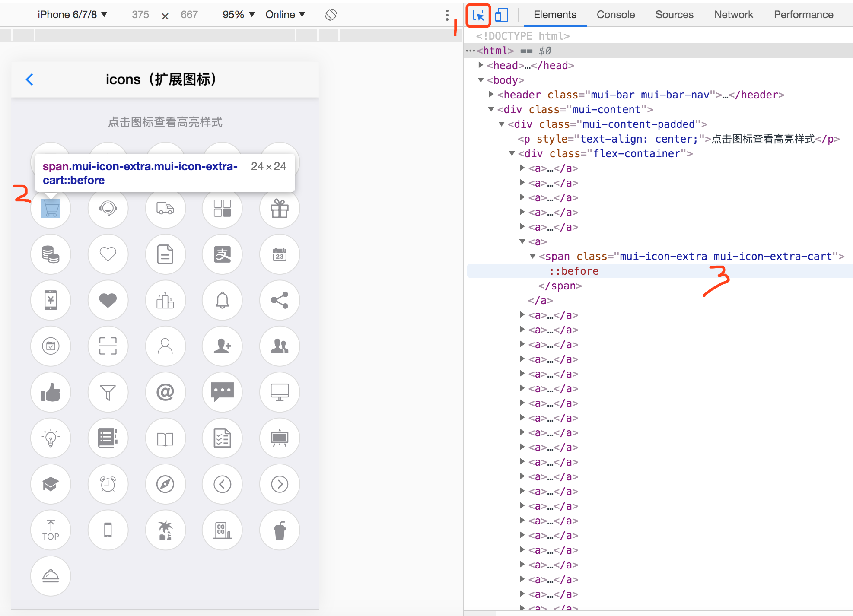Click the gift box icon
This screenshot has height=616, width=853.
(x=280, y=209)
